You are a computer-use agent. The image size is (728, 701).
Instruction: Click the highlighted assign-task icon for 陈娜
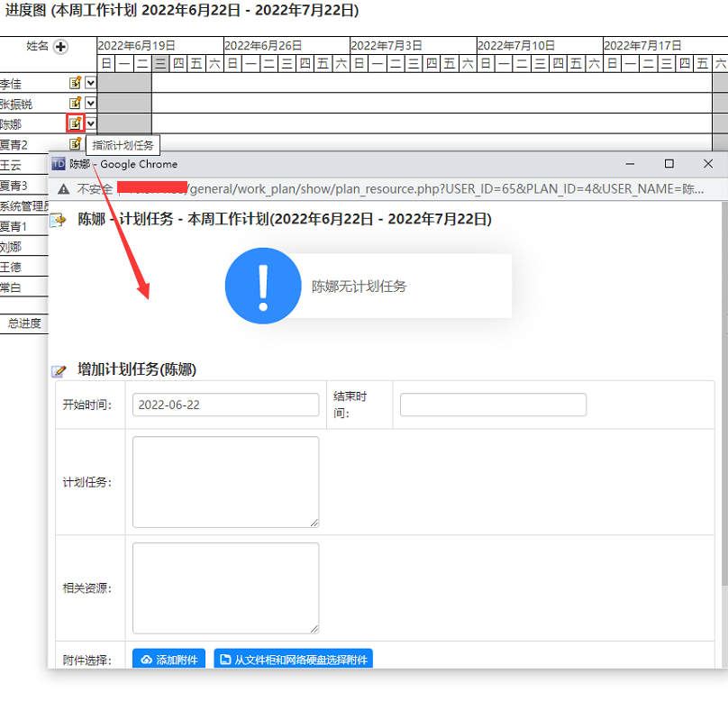tap(76, 123)
